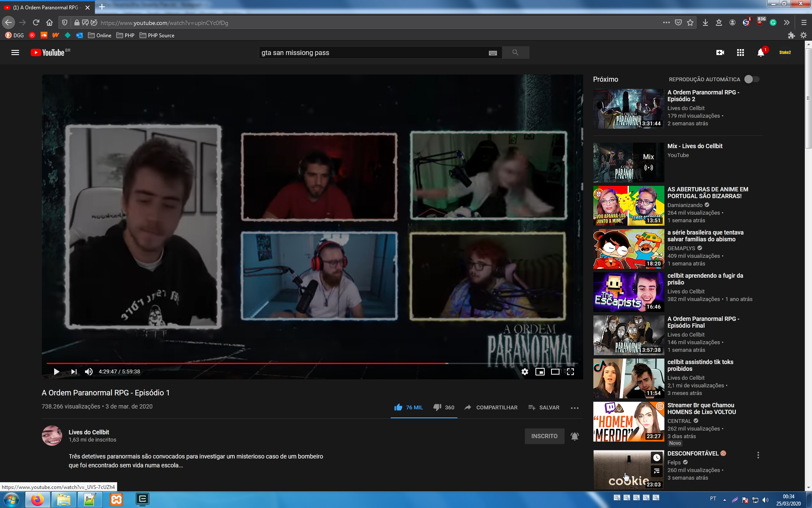Viewport: 812px width, 508px height.
Task: Click the create video camera icon
Action: click(720, 52)
